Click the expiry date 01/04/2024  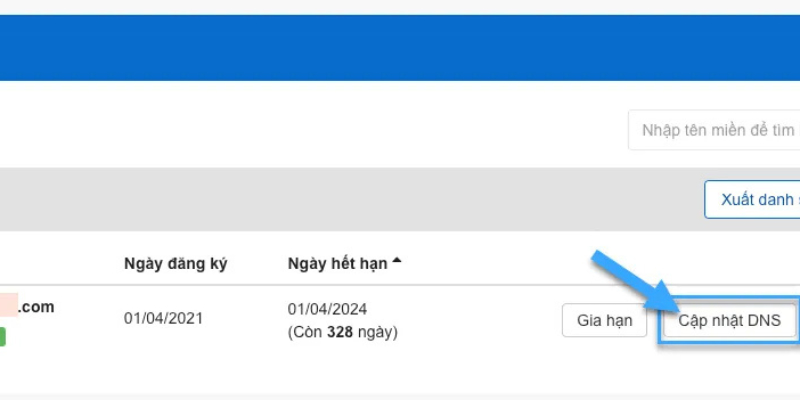click(x=327, y=310)
